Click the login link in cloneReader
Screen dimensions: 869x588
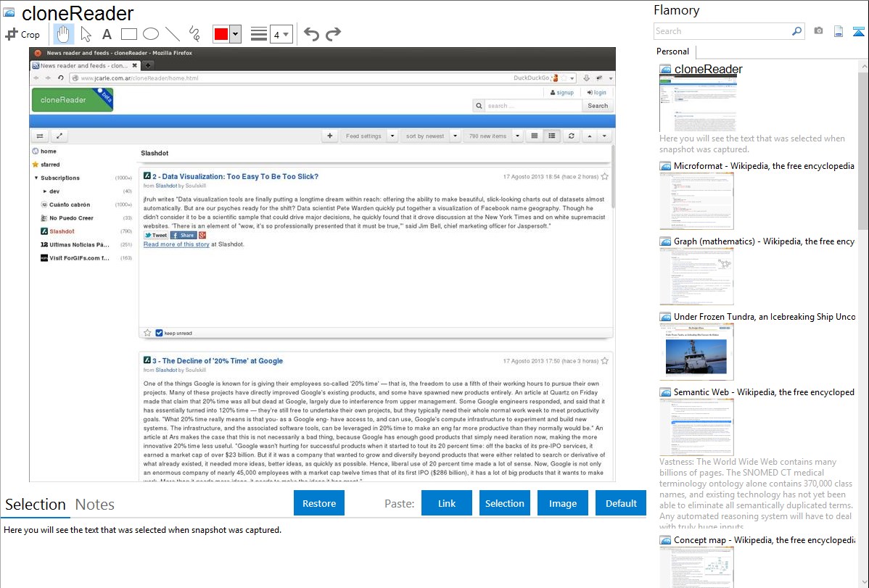click(596, 93)
